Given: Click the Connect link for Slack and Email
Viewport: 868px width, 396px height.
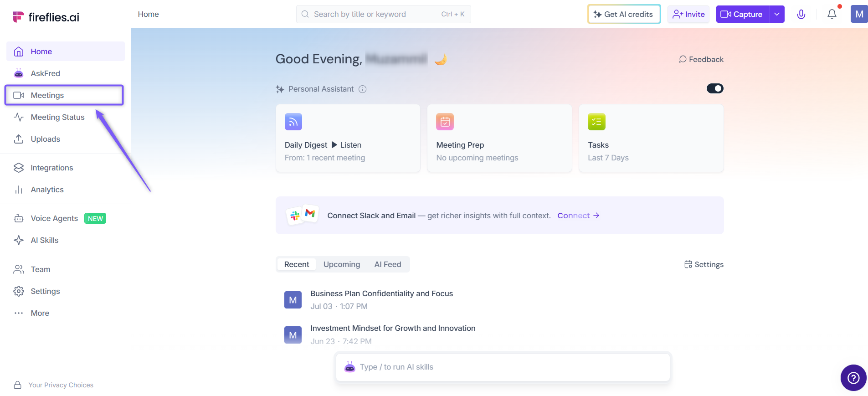Looking at the screenshot, I should pyautogui.click(x=579, y=216).
